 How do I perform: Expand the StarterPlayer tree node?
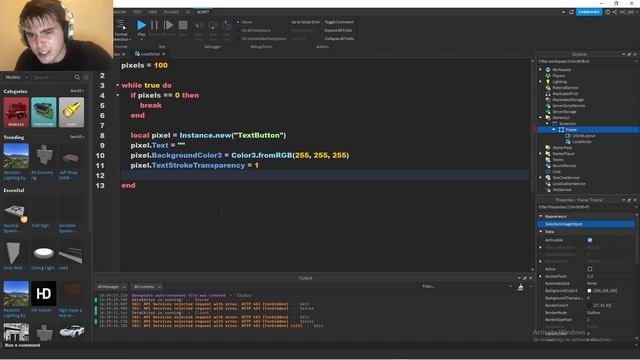click(541, 153)
